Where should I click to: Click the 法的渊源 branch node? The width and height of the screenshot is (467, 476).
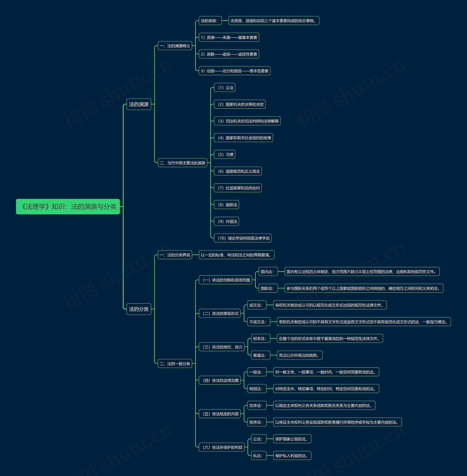139,104
